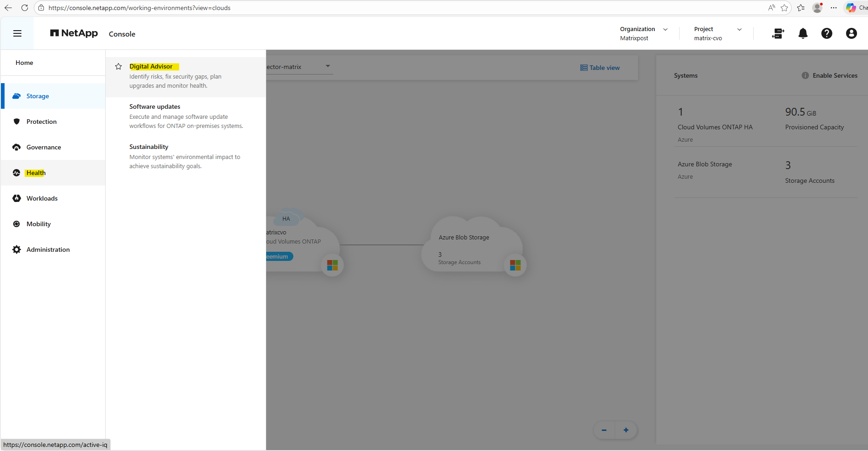Favorite Digital Advisor with the star icon

point(118,67)
